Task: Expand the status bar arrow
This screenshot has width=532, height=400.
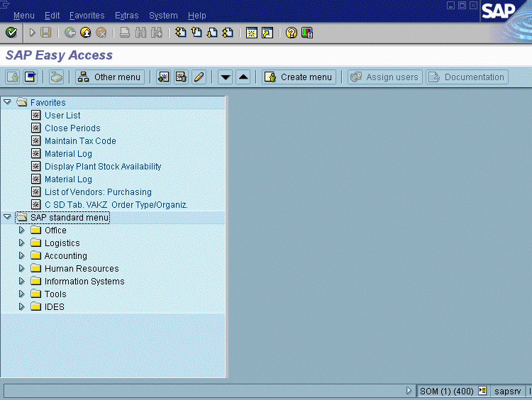Action: [409, 391]
